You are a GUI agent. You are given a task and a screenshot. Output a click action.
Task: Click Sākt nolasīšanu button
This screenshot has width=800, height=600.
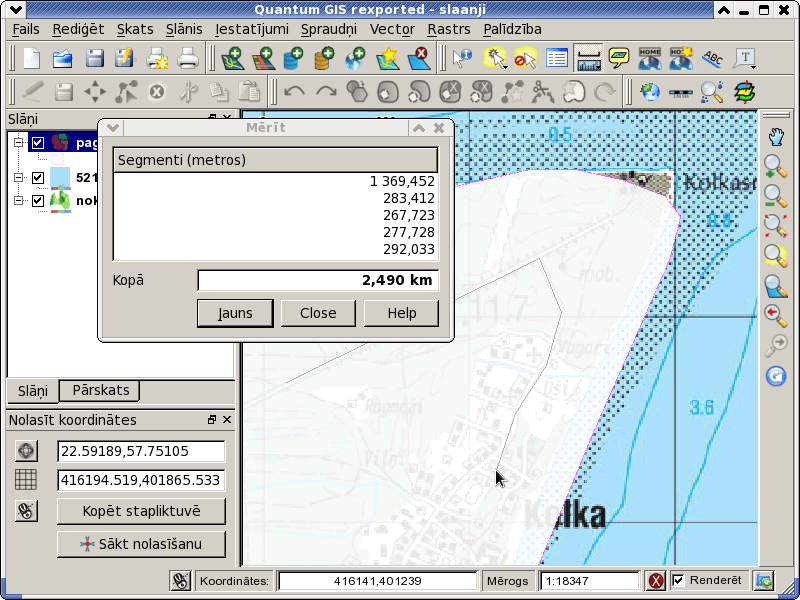141,544
